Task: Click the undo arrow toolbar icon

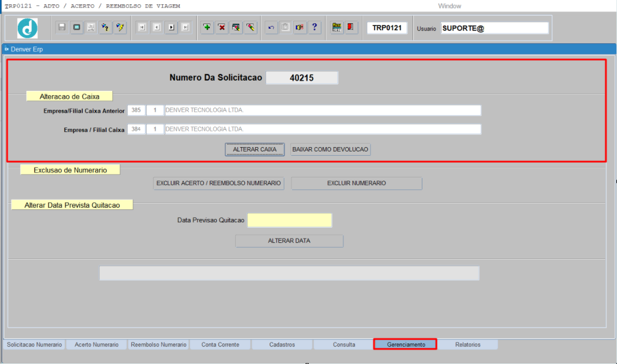Action: (271, 27)
